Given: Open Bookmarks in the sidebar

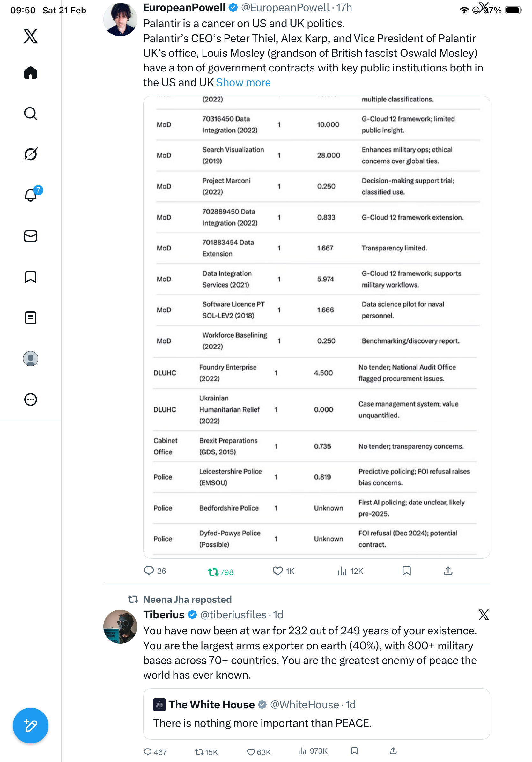Looking at the screenshot, I should click(31, 277).
